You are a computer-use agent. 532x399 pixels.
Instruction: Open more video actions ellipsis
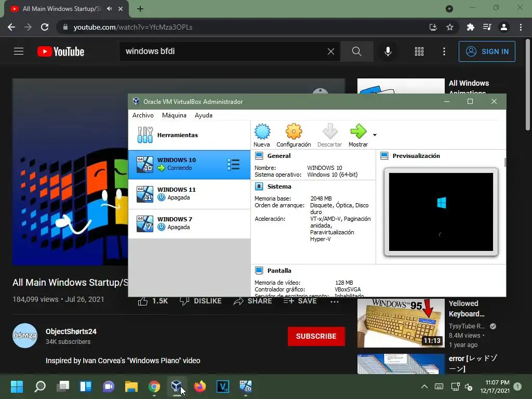point(334,302)
